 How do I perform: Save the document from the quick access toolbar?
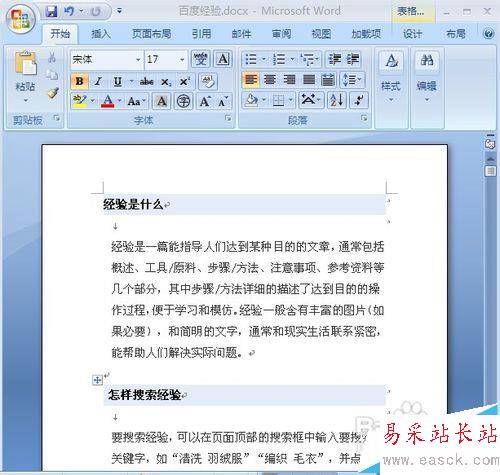51,12
